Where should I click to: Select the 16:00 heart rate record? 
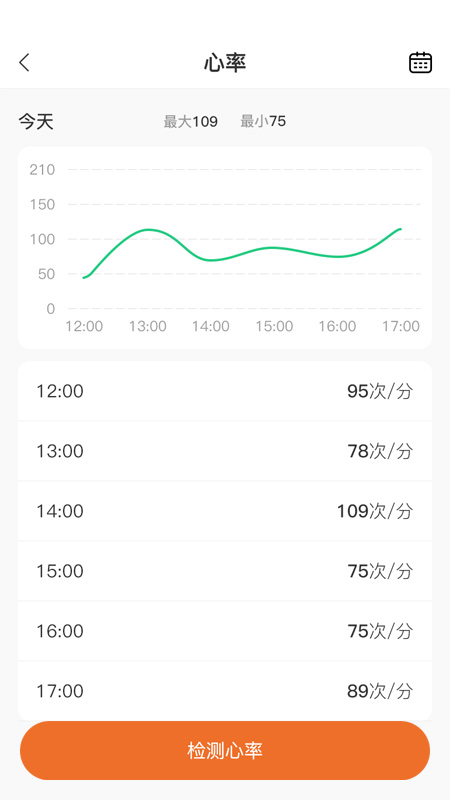225,631
